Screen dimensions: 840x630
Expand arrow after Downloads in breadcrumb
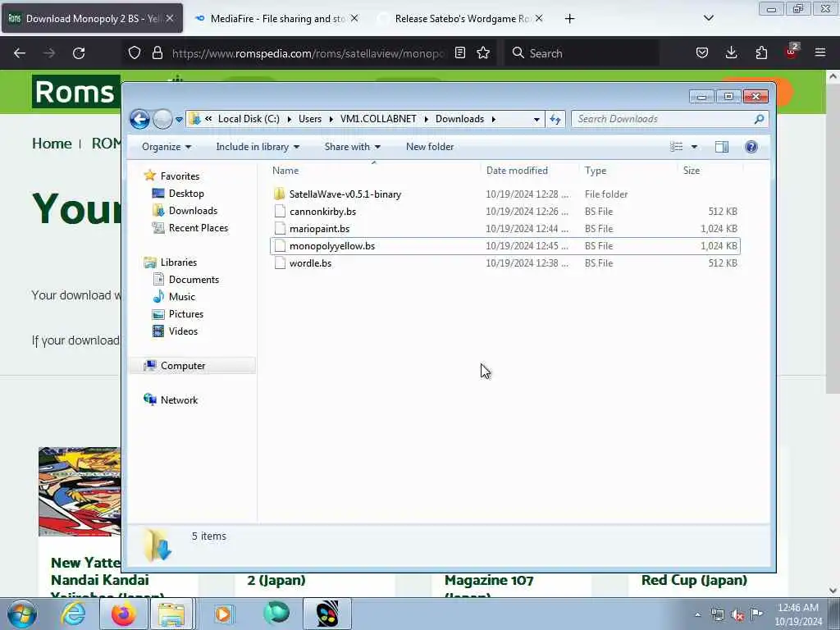pos(493,120)
